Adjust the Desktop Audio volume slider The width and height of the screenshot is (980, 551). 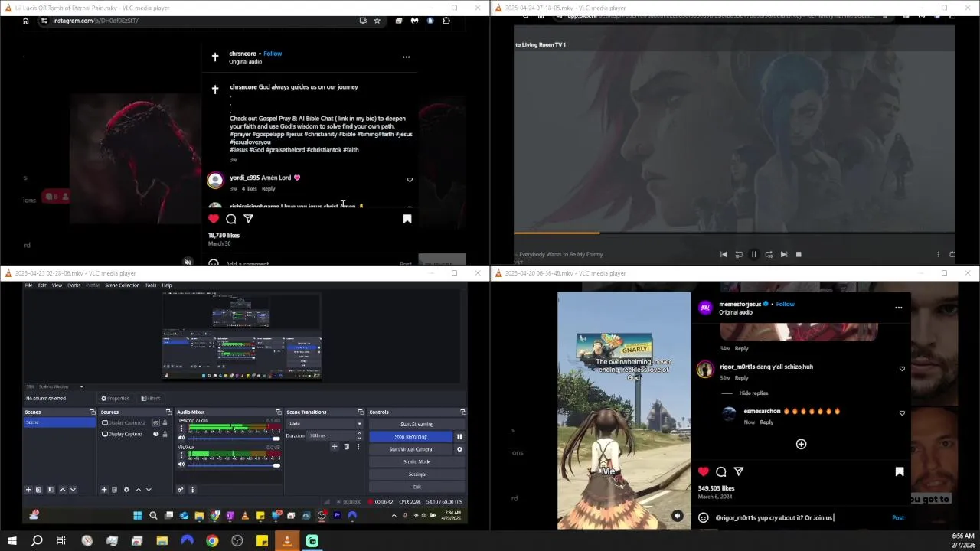tap(234, 439)
